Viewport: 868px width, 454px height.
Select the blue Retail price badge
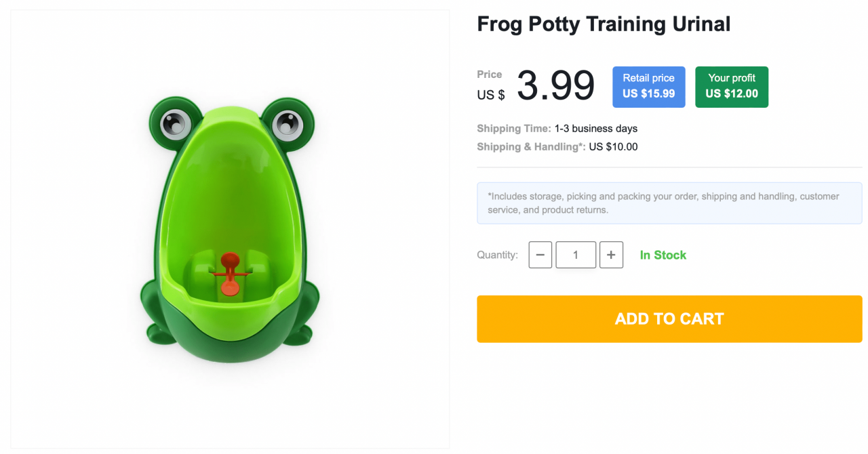pyautogui.click(x=648, y=87)
